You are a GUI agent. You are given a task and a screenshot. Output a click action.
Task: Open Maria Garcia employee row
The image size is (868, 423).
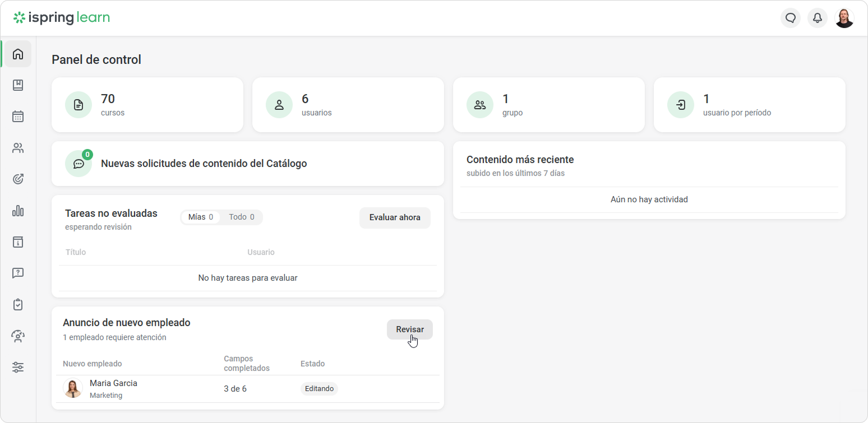[113, 388]
